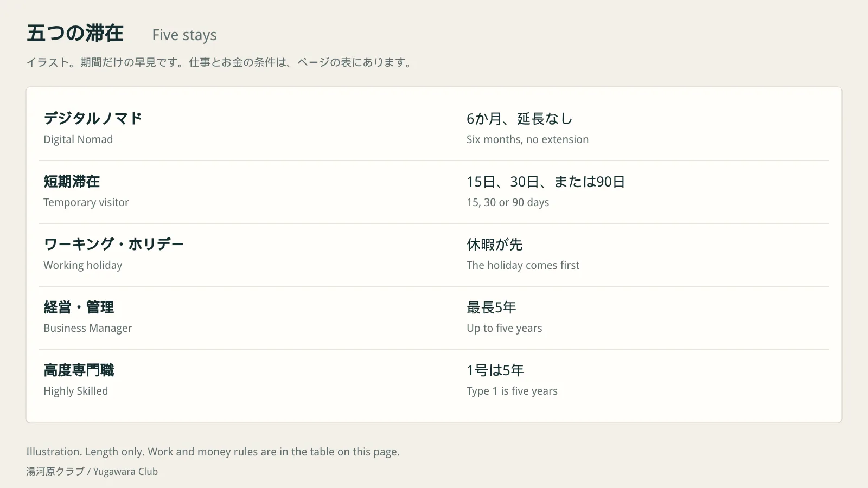Click the Illustration. Length only footnote
This screenshot has height=488, width=868.
click(213, 452)
